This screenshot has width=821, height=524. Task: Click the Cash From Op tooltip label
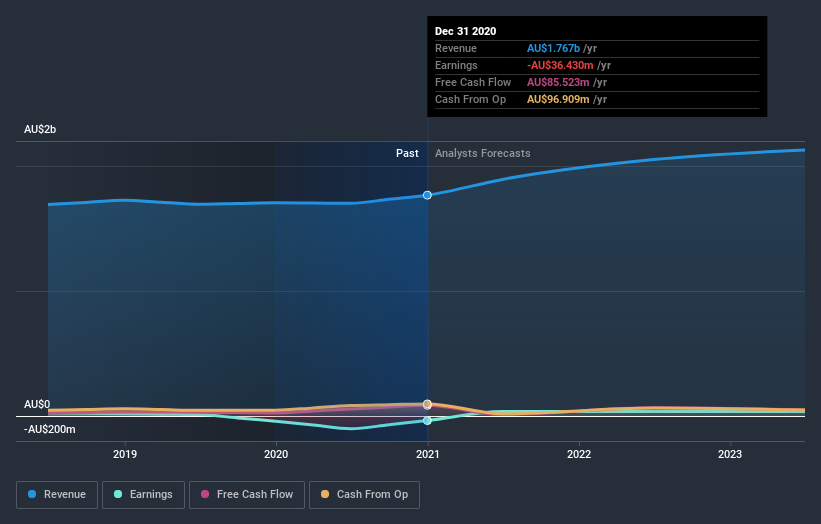point(470,99)
